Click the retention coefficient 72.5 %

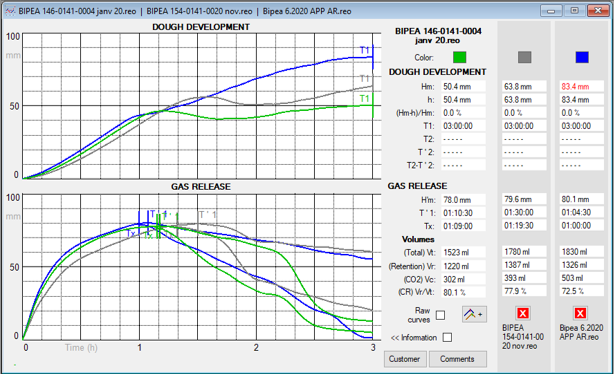point(581,291)
